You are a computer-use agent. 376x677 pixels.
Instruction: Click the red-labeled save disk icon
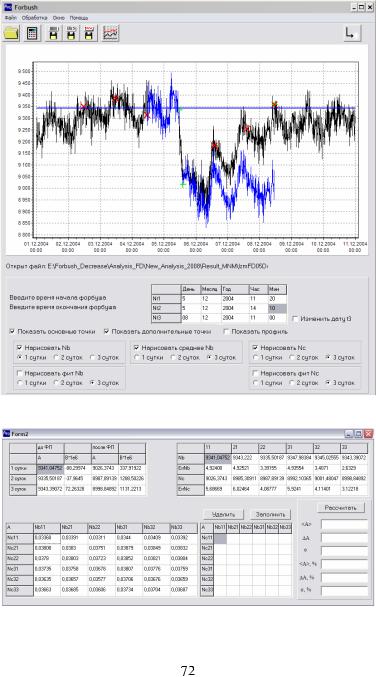(x=89, y=33)
